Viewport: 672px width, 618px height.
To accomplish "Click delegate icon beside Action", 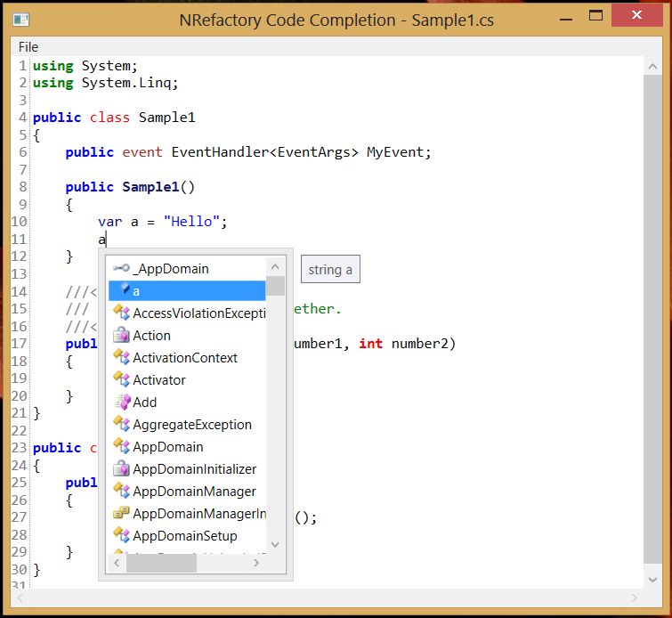I will click(121, 335).
